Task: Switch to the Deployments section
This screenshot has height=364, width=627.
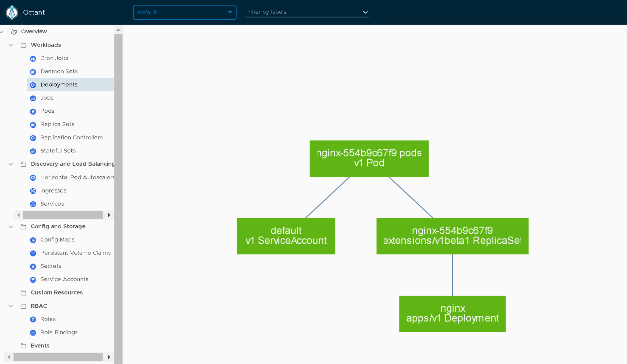Action: pyautogui.click(x=59, y=84)
